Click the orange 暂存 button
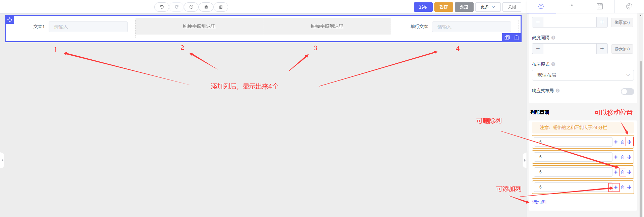 tap(443, 7)
